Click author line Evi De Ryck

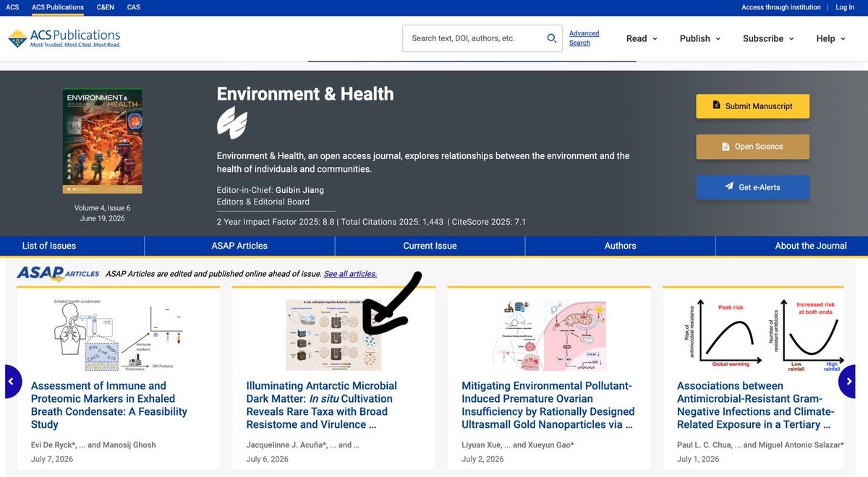click(93, 444)
